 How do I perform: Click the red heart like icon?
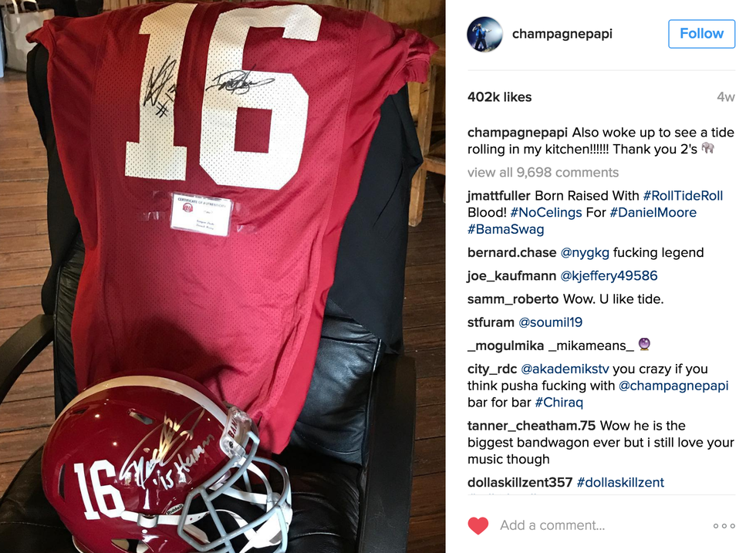(x=478, y=525)
